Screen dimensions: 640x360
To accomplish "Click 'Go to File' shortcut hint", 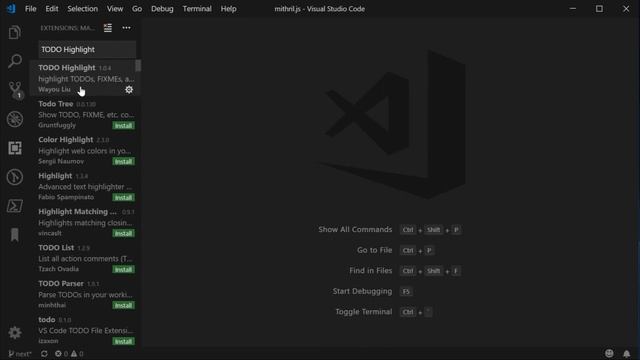I will click(x=374, y=250).
